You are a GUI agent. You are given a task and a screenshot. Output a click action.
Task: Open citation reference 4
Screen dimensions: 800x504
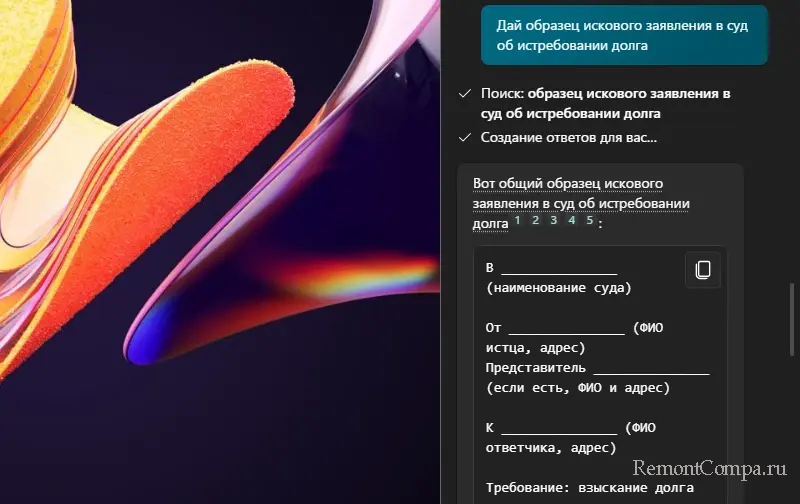coord(572,220)
